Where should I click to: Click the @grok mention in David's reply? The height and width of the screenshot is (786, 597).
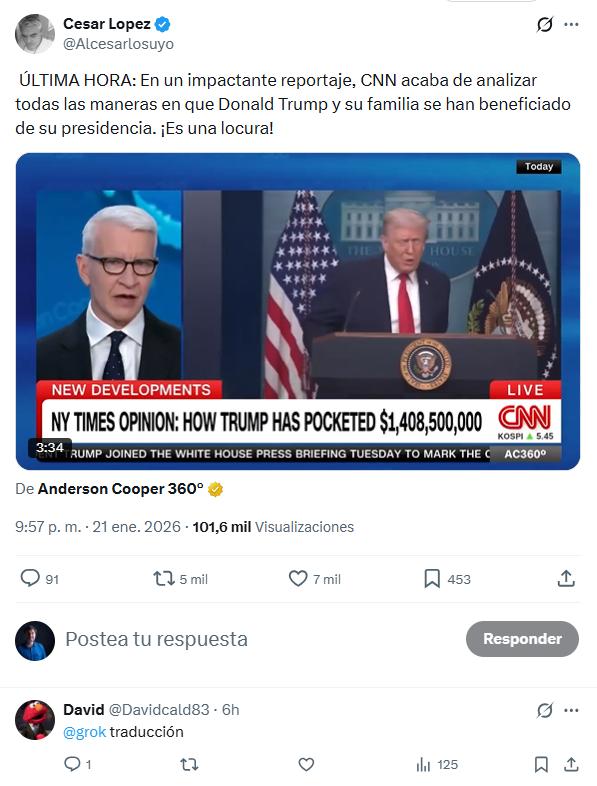(85, 732)
